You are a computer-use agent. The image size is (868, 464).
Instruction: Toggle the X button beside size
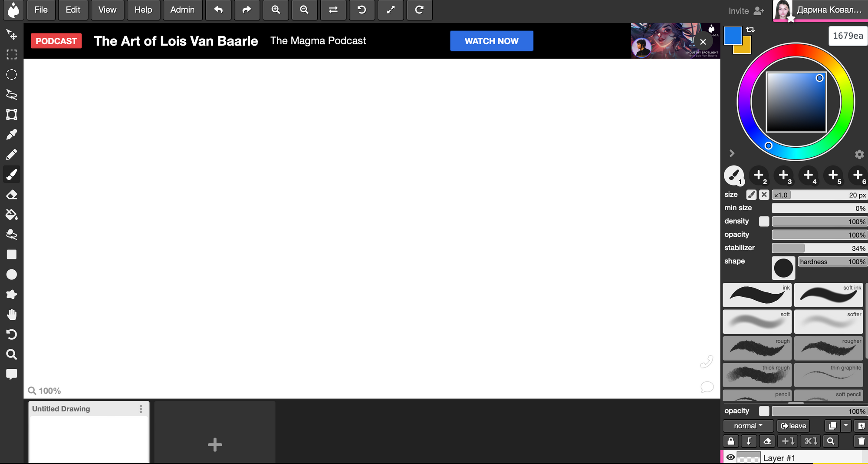click(x=764, y=195)
